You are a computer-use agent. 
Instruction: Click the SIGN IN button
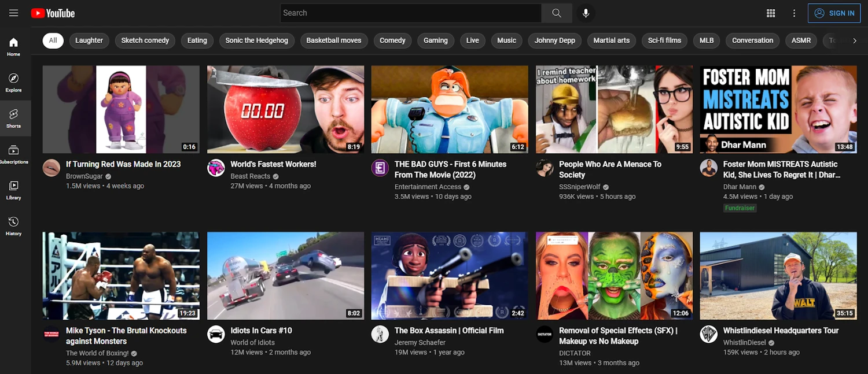(x=834, y=13)
